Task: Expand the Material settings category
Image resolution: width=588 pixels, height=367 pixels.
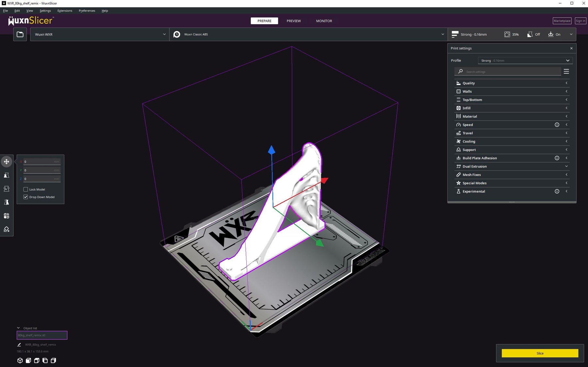Action: point(512,116)
